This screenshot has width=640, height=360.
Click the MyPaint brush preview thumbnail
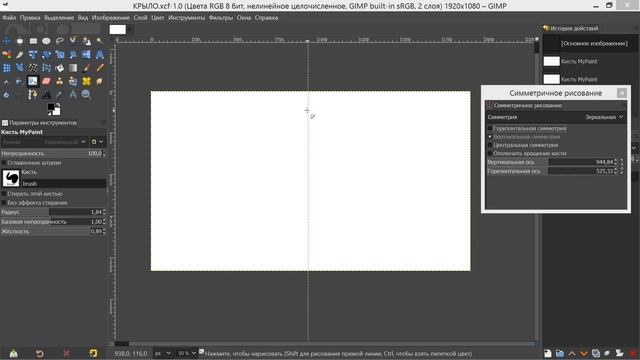tap(11, 178)
